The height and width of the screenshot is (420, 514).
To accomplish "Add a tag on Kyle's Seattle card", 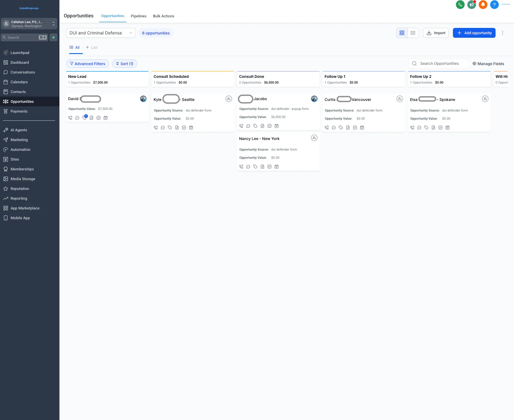I will pyautogui.click(x=170, y=128).
